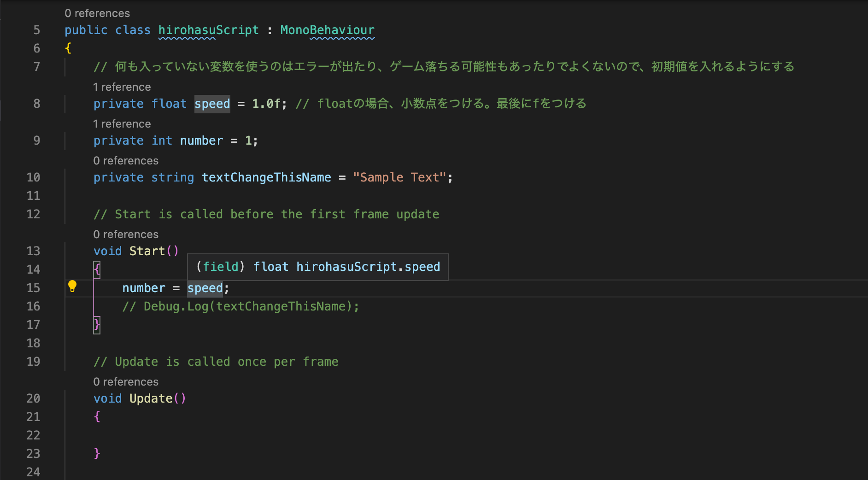Click 0 references above textChangeThisName
Screen dimensions: 868x480
click(125, 160)
